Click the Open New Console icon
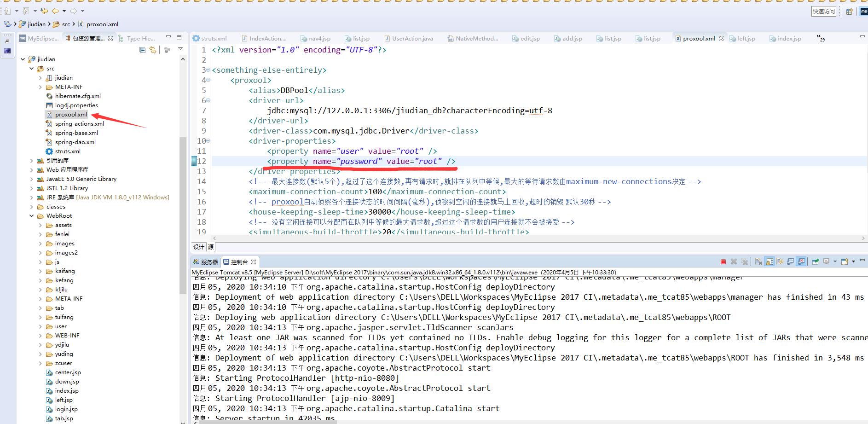 point(845,261)
